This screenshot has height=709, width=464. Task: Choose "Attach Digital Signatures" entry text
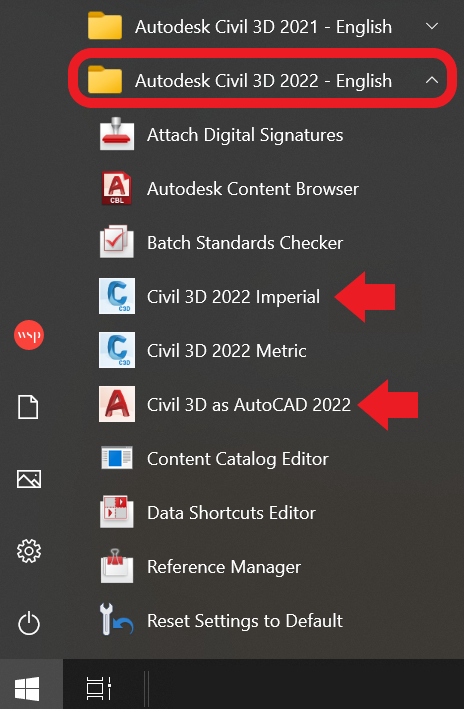click(245, 135)
